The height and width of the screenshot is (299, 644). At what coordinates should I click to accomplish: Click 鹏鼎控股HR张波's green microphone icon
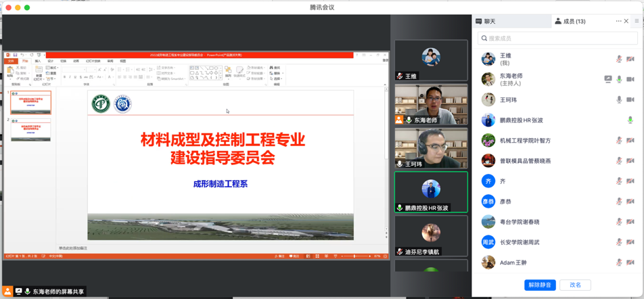630,120
